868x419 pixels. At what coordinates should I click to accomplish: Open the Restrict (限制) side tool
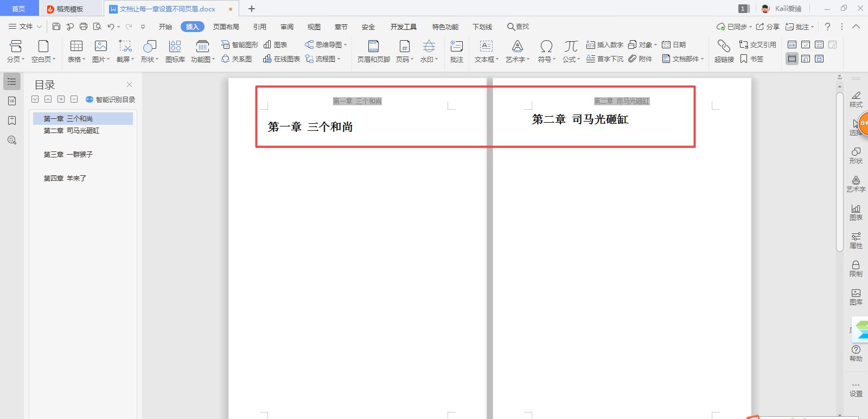pyautogui.click(x=856, y=269)
